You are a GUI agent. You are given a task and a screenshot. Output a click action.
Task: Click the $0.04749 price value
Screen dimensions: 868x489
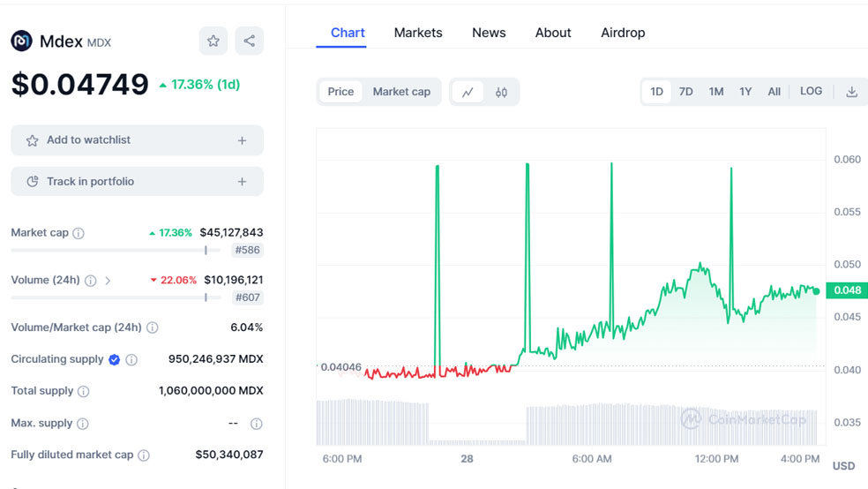pyautogui.click(x=80, y=85)
